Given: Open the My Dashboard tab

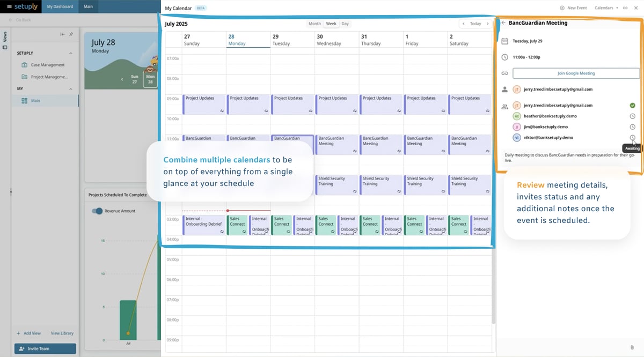Looking at the screenshot, I should pyautogui.click(x=60, y=6).
